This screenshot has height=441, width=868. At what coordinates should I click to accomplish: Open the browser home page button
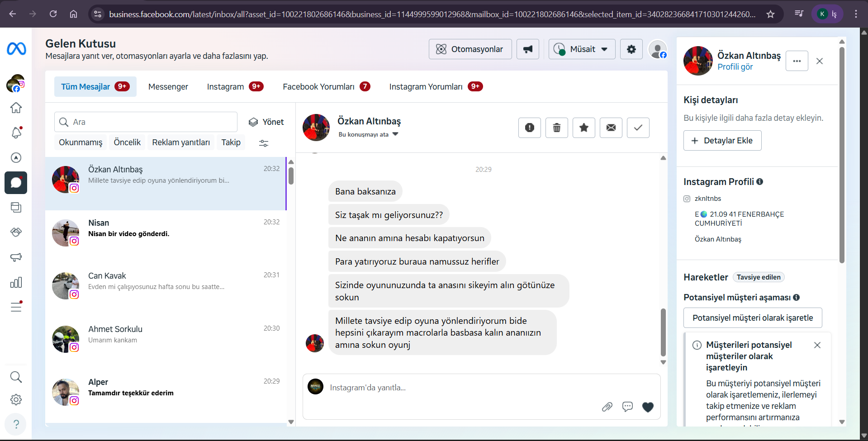[73, 14]
